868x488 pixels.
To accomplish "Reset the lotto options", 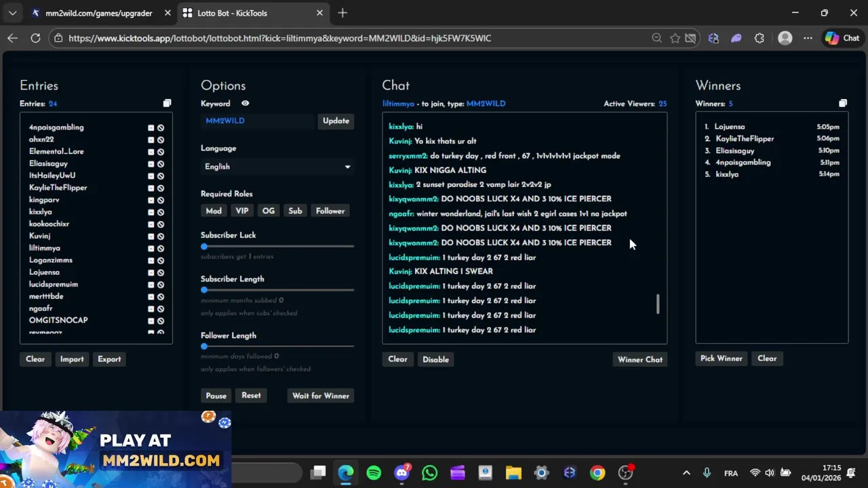I will 251,396.
